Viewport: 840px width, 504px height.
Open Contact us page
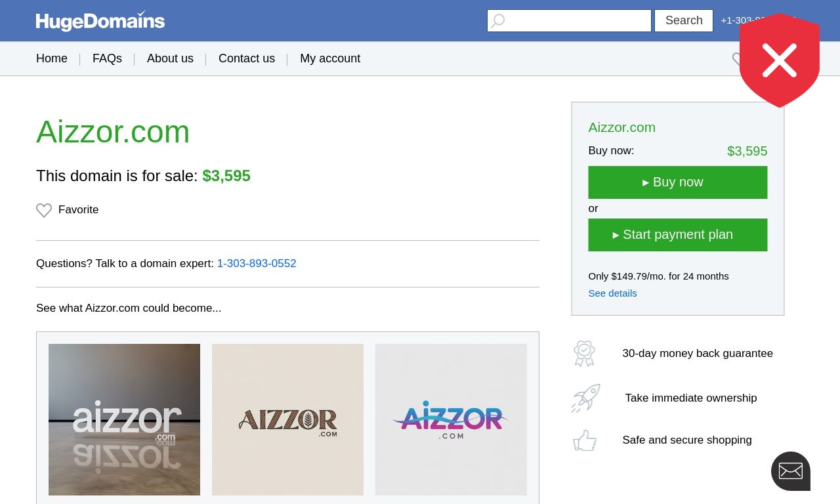point(247,58)
